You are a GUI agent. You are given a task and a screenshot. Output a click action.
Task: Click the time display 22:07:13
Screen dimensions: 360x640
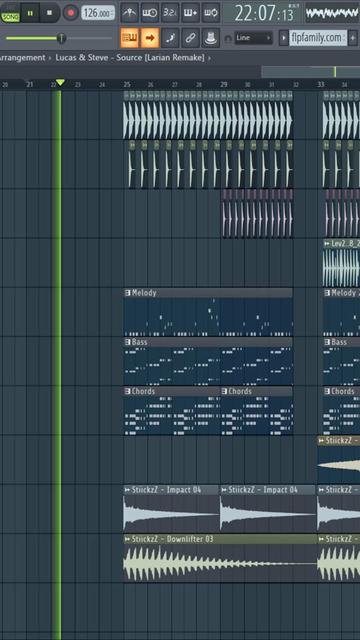click(264, 13)
